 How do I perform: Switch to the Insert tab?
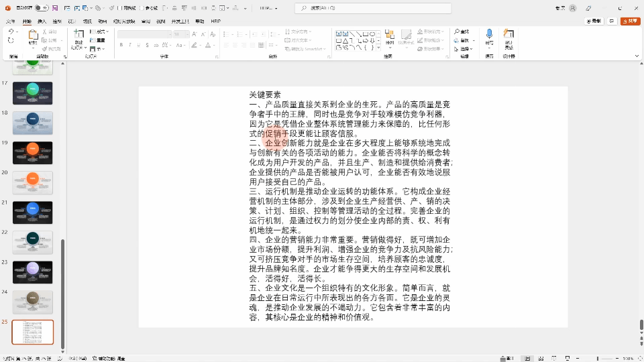pyautogui.click(x=42, y=21)
